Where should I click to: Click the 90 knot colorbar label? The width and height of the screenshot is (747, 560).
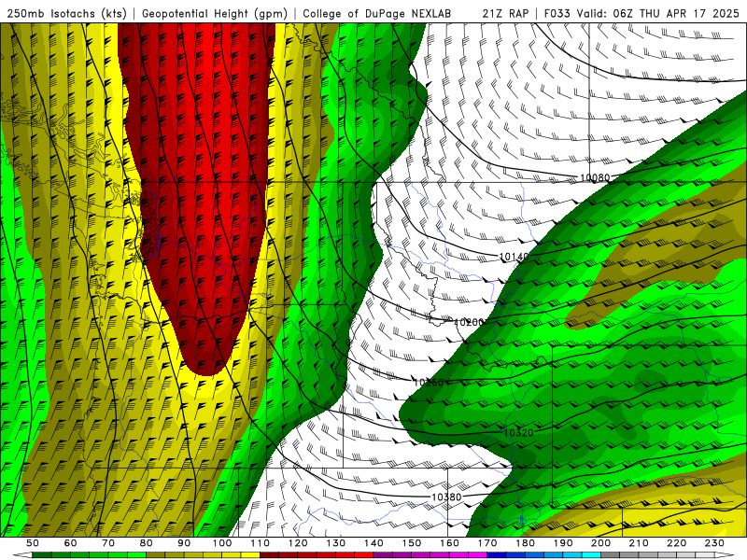click(184, 543)
